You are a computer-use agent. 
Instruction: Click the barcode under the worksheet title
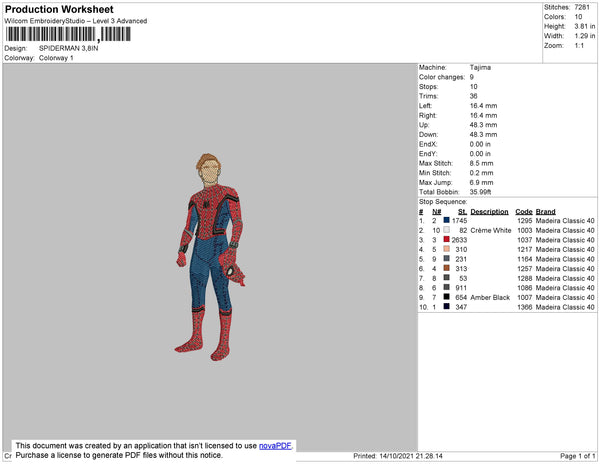(x=68, y=34)
